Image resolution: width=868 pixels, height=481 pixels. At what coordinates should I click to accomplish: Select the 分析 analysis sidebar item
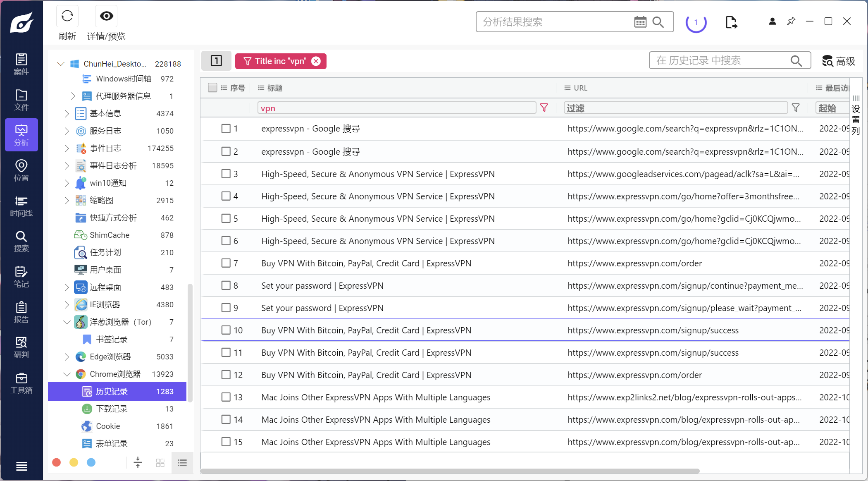pos(21,135)
